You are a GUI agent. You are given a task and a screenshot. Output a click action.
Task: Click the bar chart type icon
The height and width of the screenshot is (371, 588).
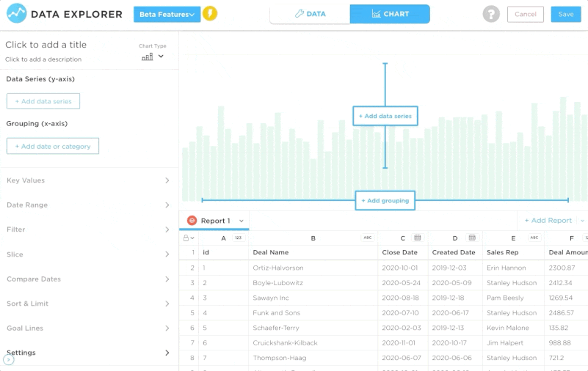(148, 56)
